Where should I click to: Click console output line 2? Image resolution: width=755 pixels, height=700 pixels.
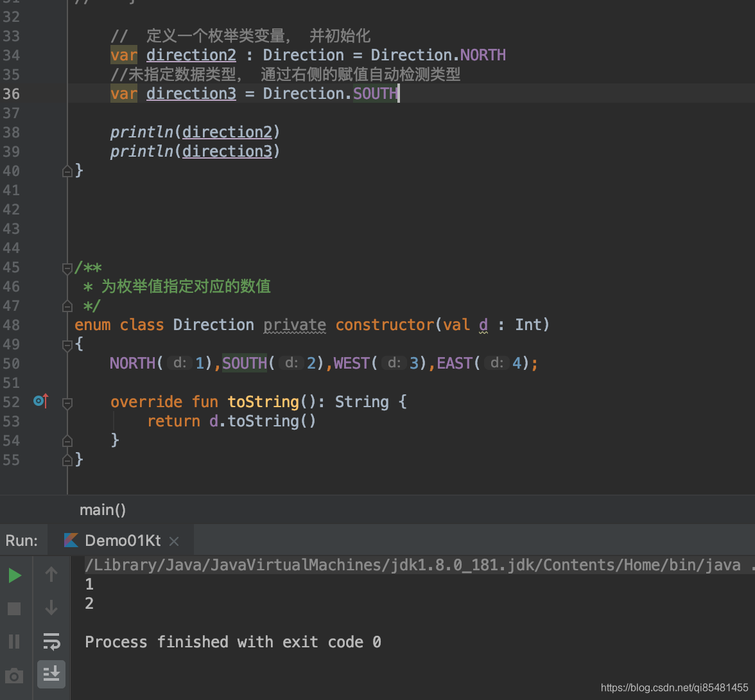89,603
